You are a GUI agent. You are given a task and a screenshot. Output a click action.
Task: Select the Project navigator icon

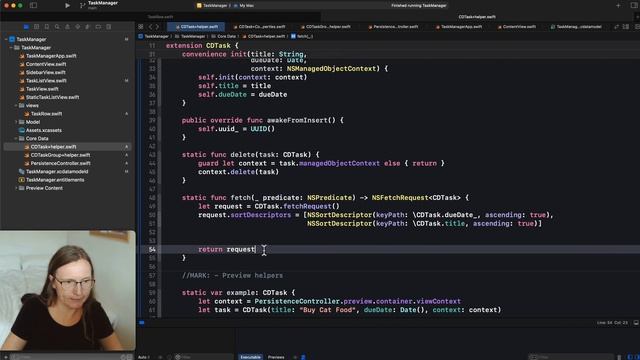coord(26,27)
